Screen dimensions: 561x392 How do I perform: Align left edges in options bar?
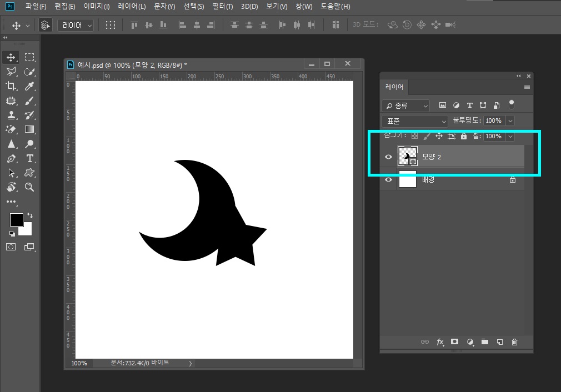pos(182,25)
